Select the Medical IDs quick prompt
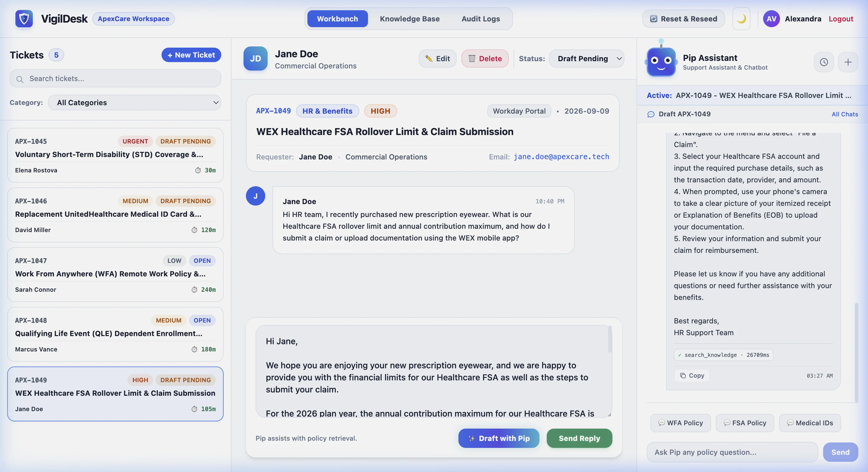 [810, 423]
